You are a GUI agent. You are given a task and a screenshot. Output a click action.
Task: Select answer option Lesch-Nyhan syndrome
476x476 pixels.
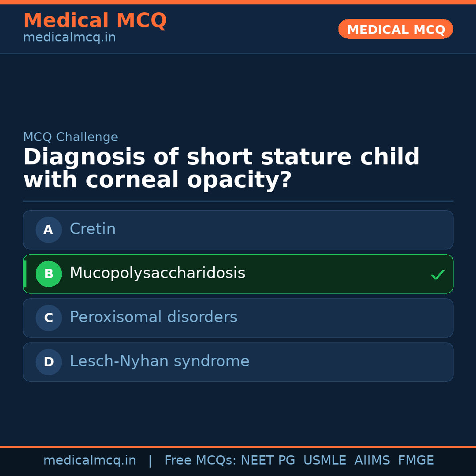tap(238, 362)
